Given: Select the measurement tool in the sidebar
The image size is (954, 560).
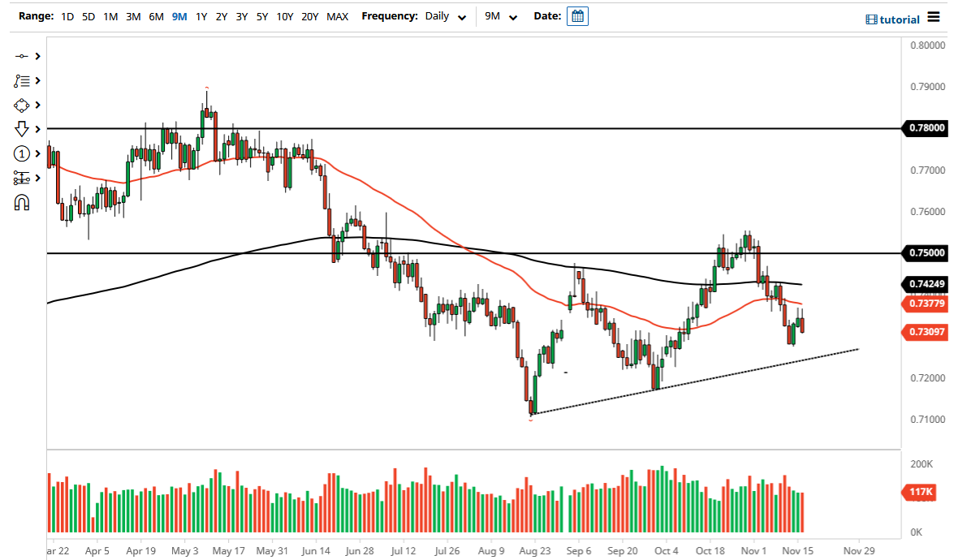Looking at the screenshot, I should click(22, 177).
